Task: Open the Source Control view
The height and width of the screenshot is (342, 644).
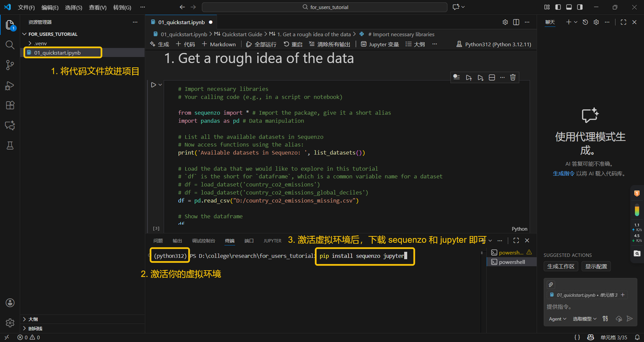Action: pos(10,65)
